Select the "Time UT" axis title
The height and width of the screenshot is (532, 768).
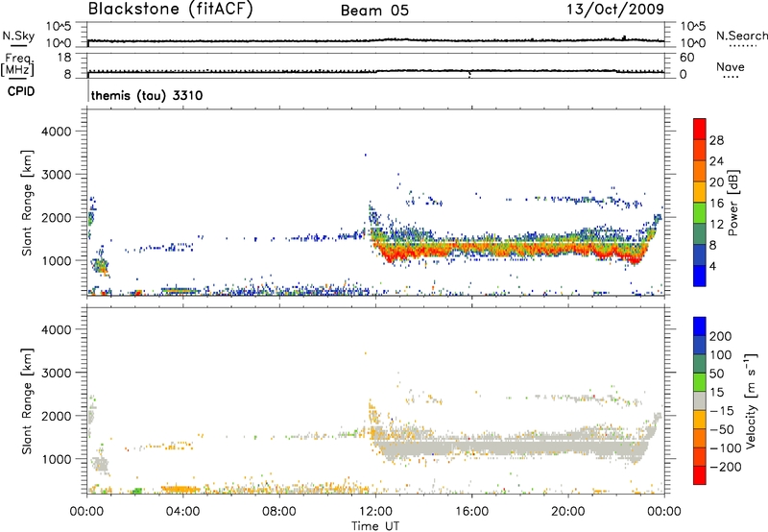(x=375, y=526)
